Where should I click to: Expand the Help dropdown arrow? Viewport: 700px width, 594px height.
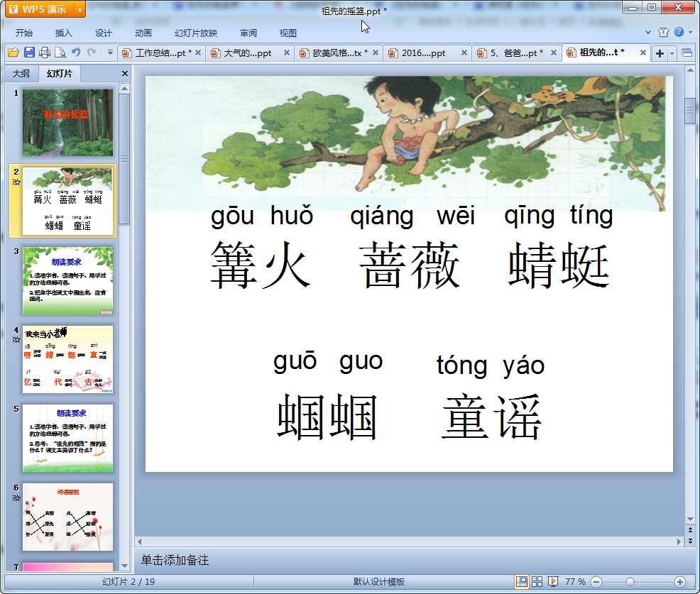coord(690,32)
